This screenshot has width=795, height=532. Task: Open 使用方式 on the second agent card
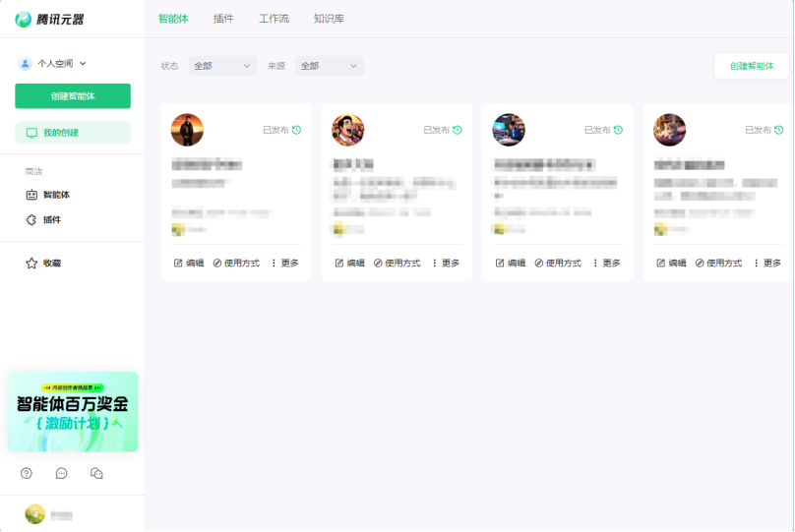[397, 263]
